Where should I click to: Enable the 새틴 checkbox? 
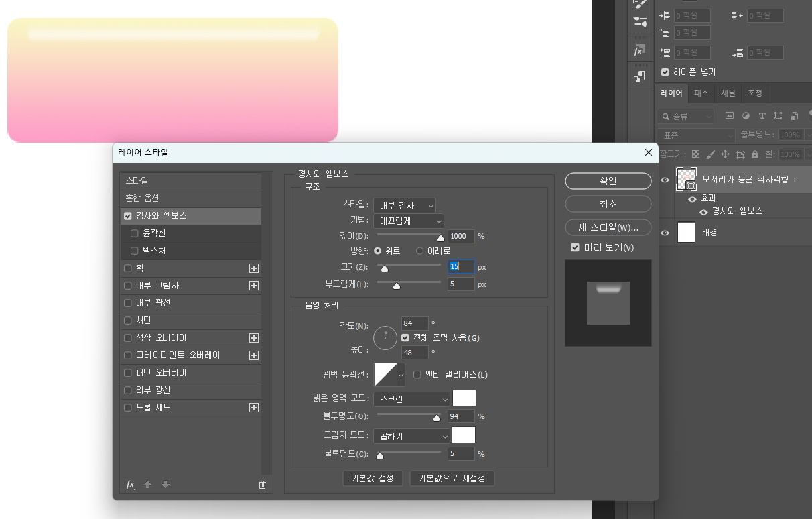(128, 321)
